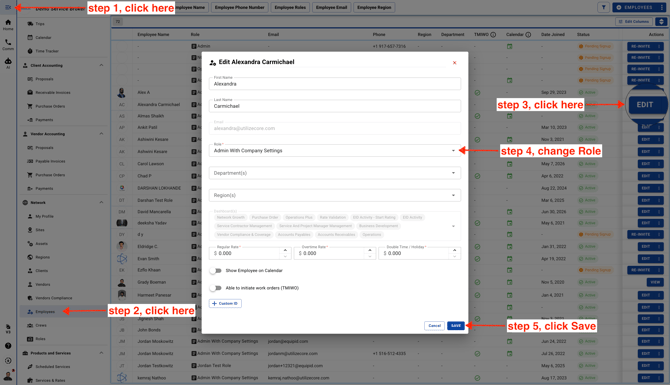
Task: Open the Role dropdown in the dialog
Action: [335, 150]
